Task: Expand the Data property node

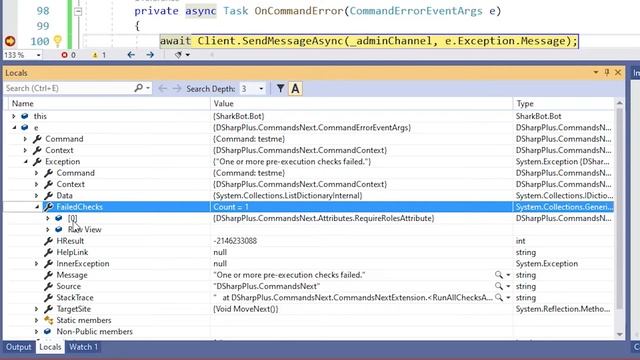Action: point(37,196)
